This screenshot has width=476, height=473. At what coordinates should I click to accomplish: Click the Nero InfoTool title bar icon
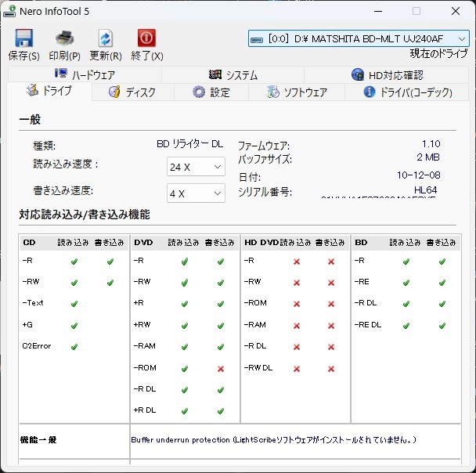9,11
